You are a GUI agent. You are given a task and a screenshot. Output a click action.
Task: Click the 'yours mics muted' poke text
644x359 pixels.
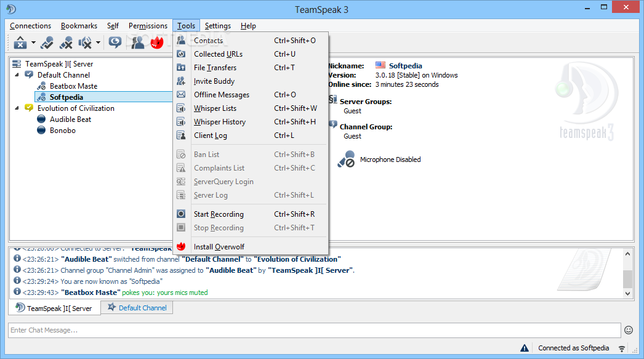tap(182, 292)
